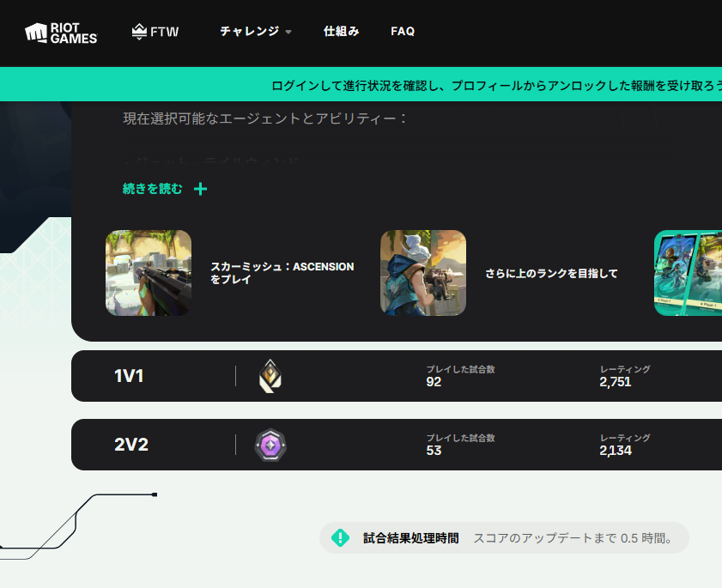Click the teal exclamation alert icon
Viewport: 722px width, 588px height.
point(340,538)
